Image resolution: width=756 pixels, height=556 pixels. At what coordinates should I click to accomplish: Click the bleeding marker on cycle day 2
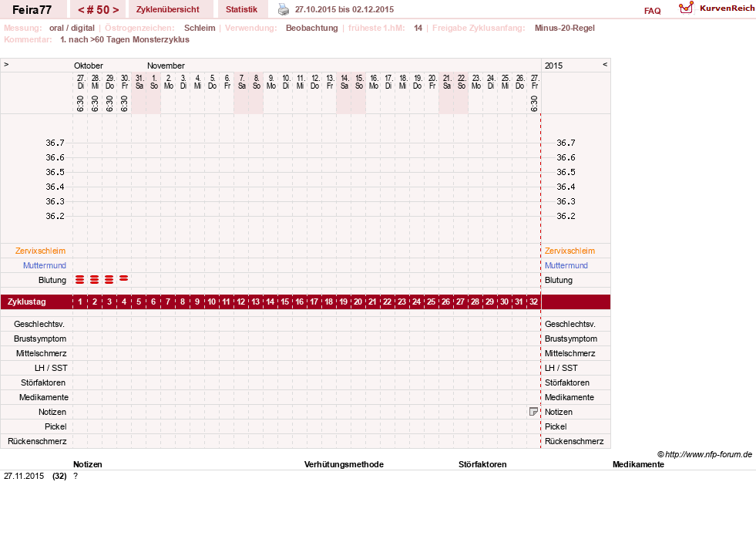click(x=95, y=279)
